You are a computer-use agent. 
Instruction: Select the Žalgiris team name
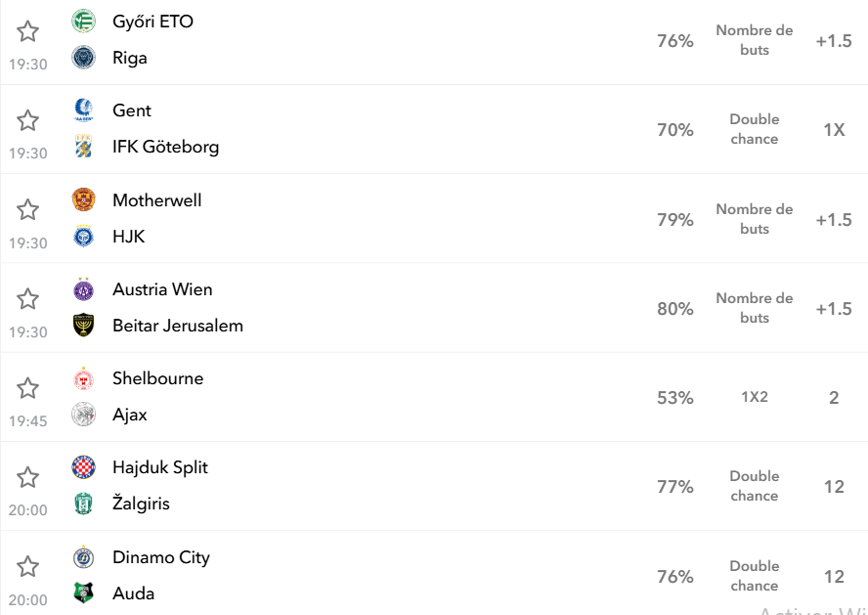141,504
